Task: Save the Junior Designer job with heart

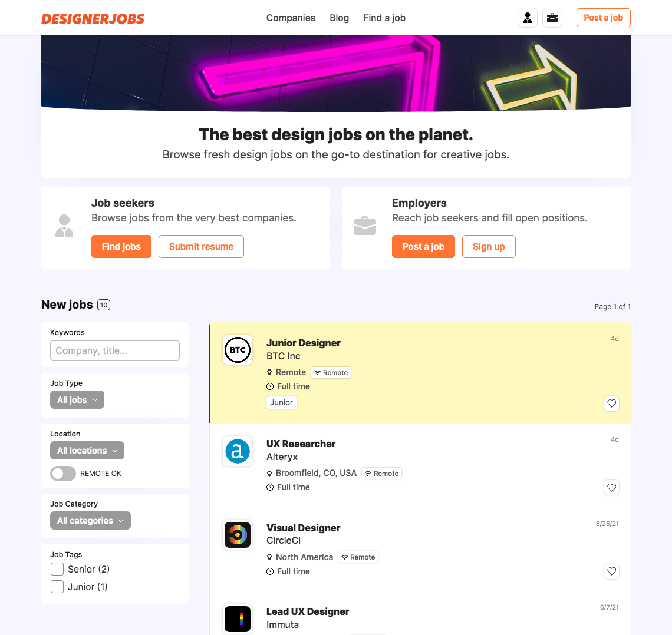Action: (x=611, y=404)
